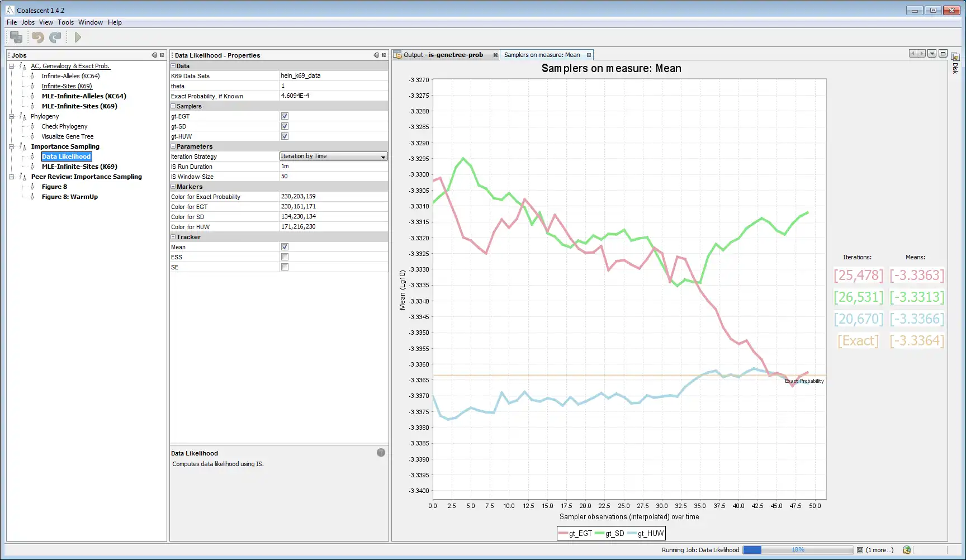Minimize the Jobs panel

click(154, 55)
